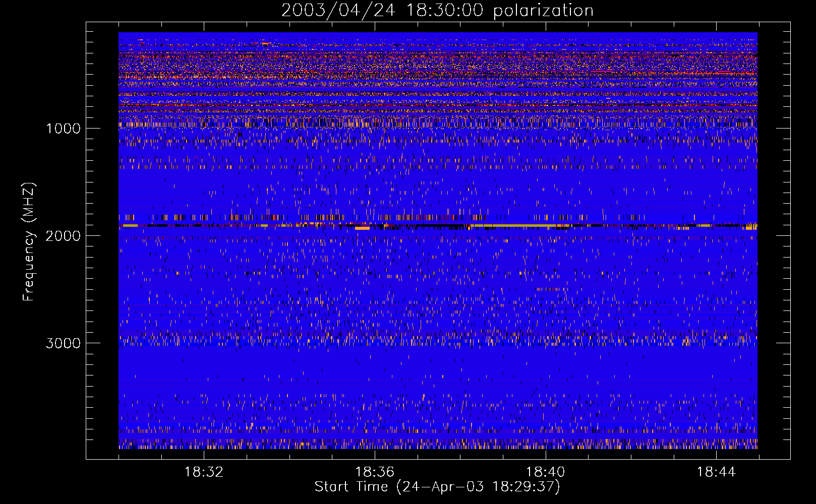Click the "Frequency (MHZ)" axis label
Screen dimensions: 816x504
click(29, 241)
